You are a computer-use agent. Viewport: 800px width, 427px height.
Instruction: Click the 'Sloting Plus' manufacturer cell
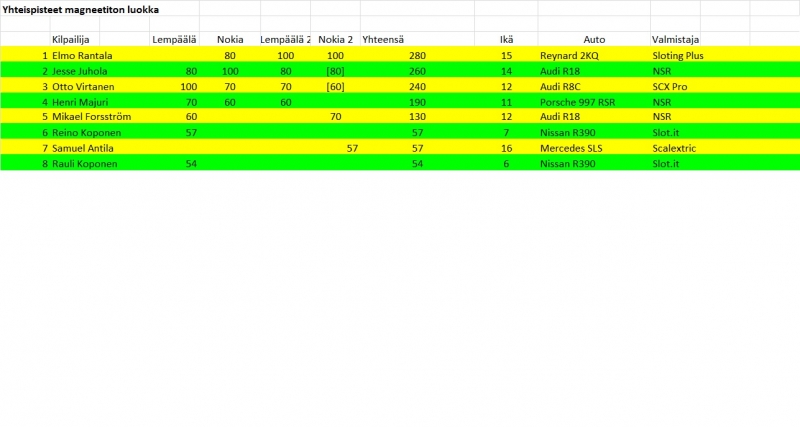click(677, 56)
